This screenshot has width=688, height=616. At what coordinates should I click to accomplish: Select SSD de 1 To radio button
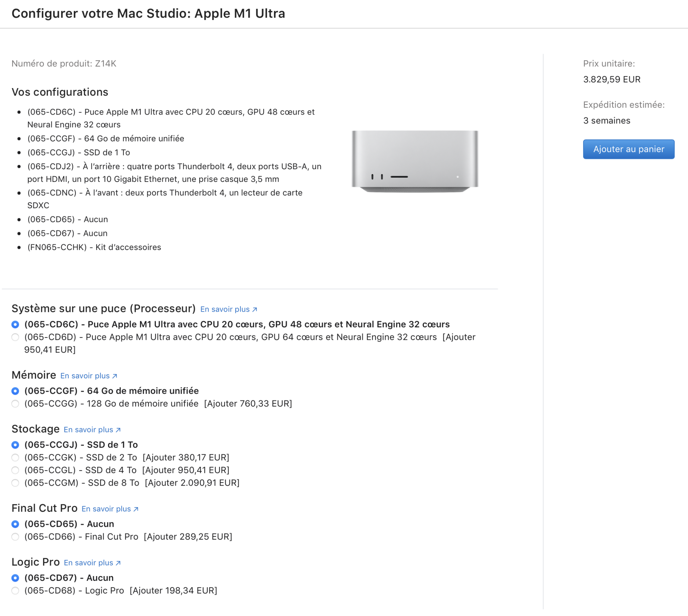click(x=15, y=445)
